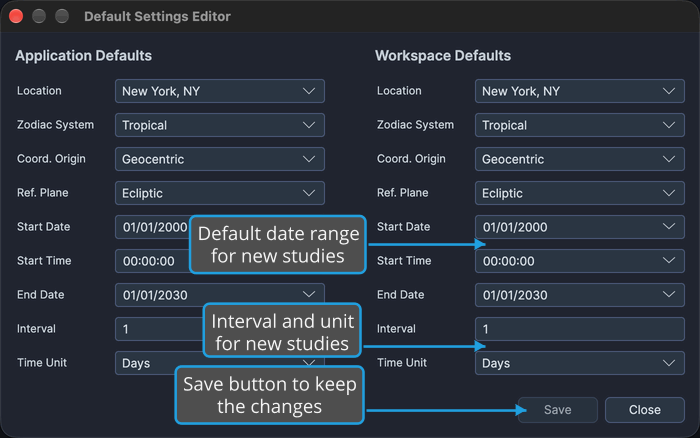Click the Close button

pos(645,410)
